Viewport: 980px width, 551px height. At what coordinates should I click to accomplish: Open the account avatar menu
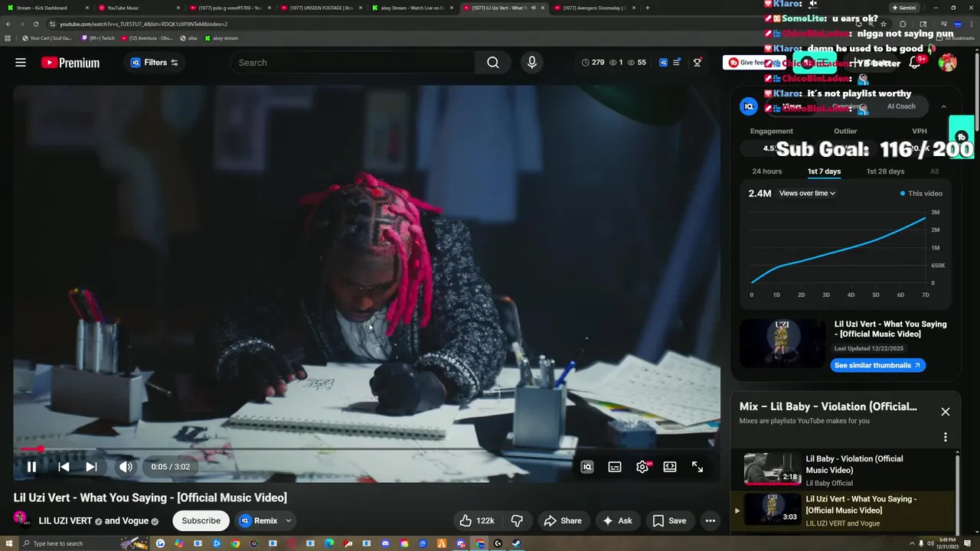tap(948, 63)
